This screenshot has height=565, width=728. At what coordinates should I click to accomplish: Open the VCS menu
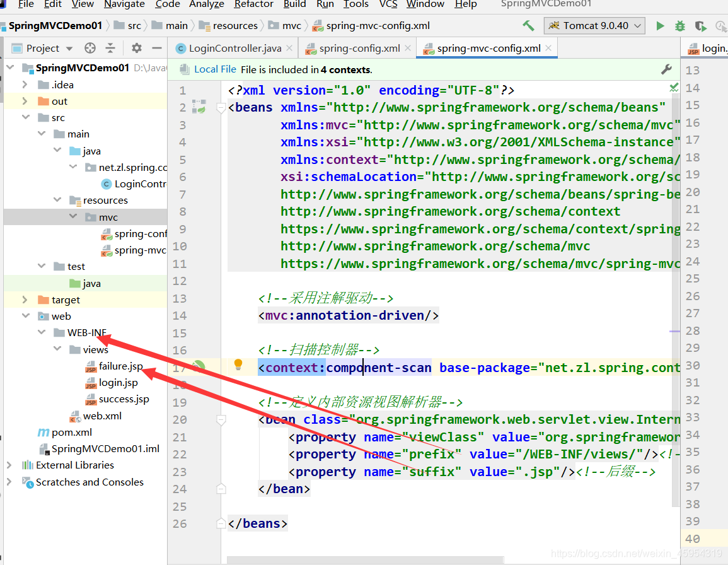click(388, 4)
